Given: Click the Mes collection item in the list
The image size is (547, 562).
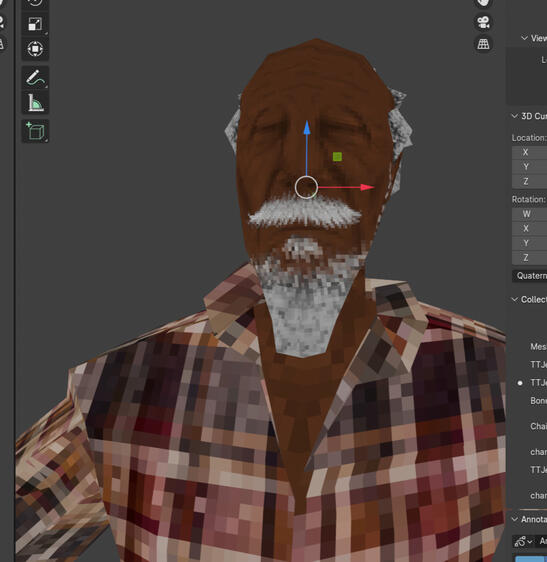Looking at the screenshot, I should point(538,347).
